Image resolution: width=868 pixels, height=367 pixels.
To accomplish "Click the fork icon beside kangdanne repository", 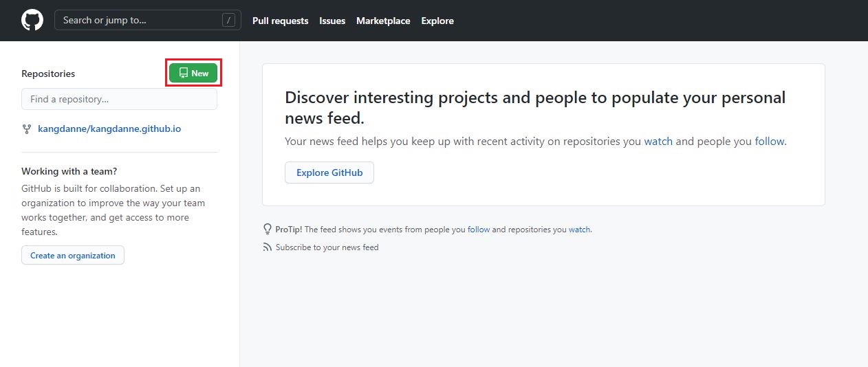I will tap(27, 129).
